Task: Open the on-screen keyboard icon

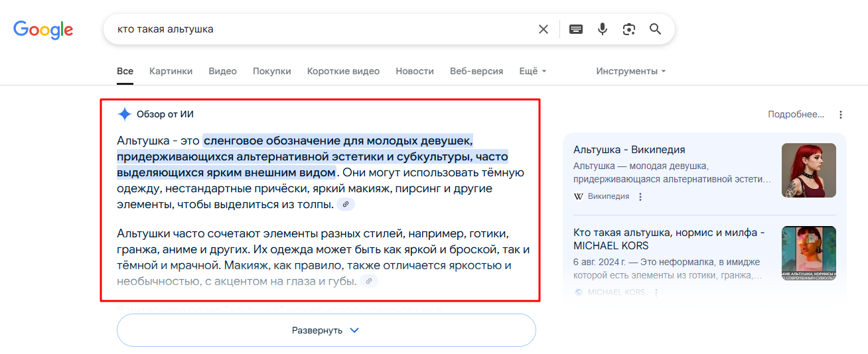Action: [576, 29]
